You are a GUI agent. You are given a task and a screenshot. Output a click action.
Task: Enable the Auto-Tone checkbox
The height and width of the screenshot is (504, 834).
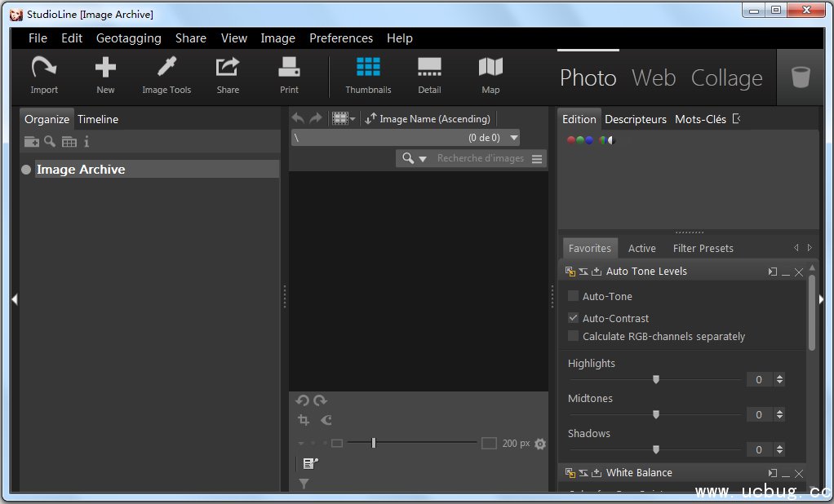coord(574,296)
